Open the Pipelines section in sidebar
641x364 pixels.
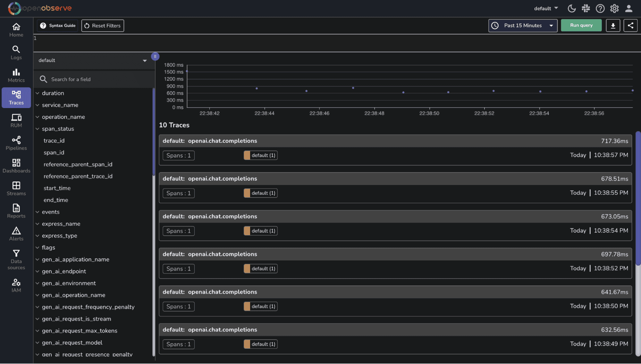click(x=16, y=143)
